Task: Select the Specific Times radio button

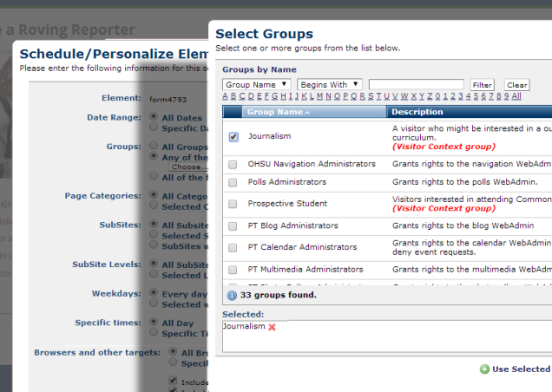Action: point(154,331)
